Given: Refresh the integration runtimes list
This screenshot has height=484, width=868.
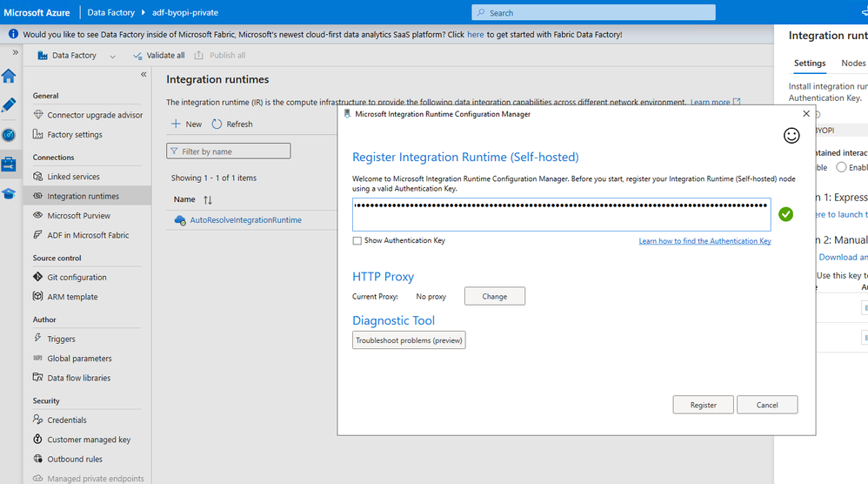Looking at the screenshot, I should point(232,124).
